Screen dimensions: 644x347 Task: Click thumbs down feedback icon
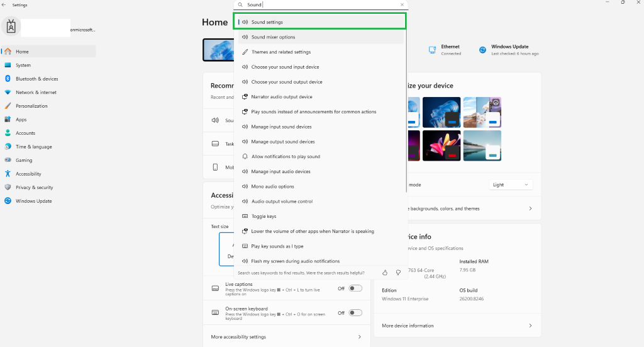pos(398,273)
